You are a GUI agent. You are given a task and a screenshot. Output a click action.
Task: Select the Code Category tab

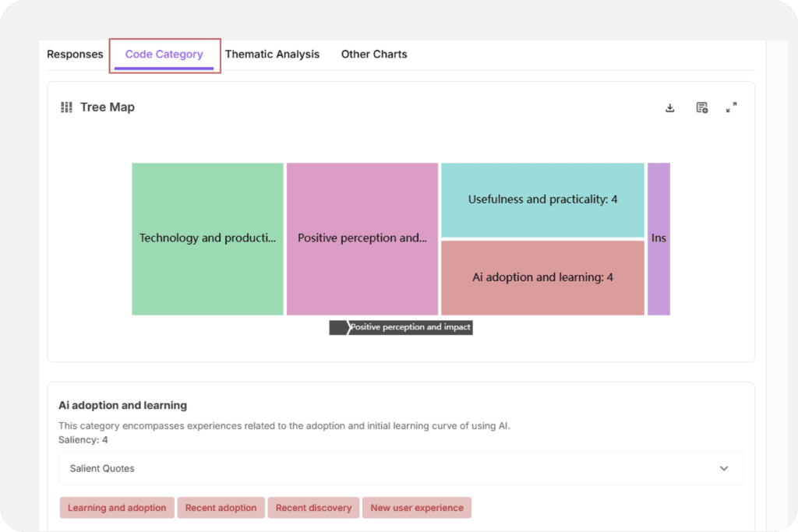click(164, 55)
